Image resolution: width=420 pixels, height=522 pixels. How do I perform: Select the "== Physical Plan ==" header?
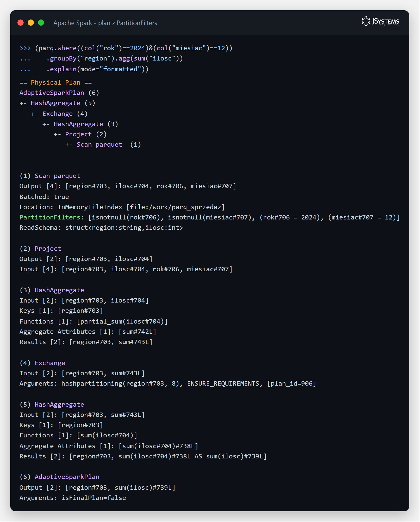point(56,83)
